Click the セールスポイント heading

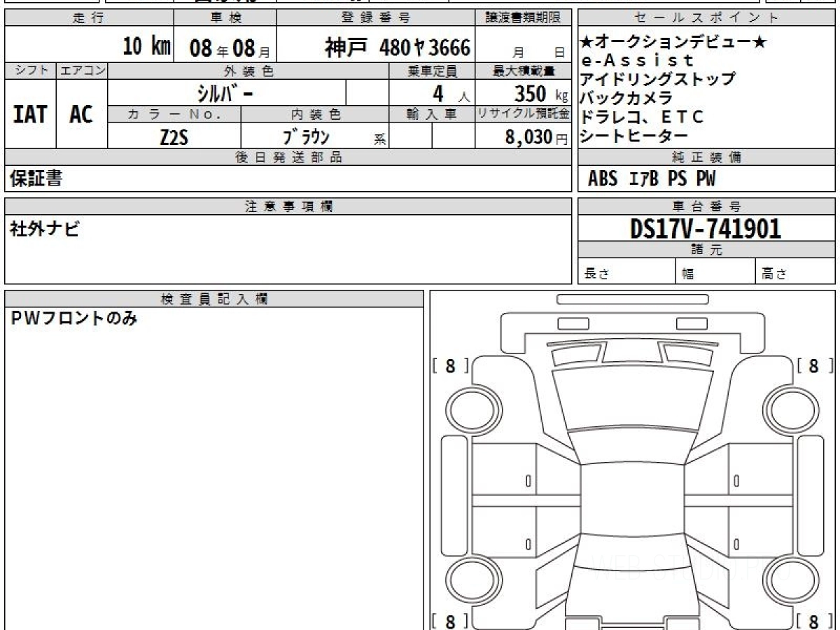(x=706, y=18)
